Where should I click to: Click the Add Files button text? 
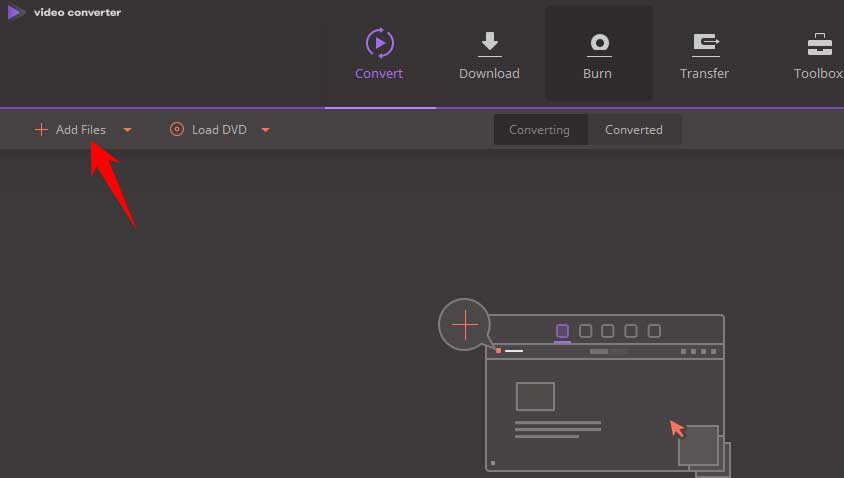(x=81, y=130)
